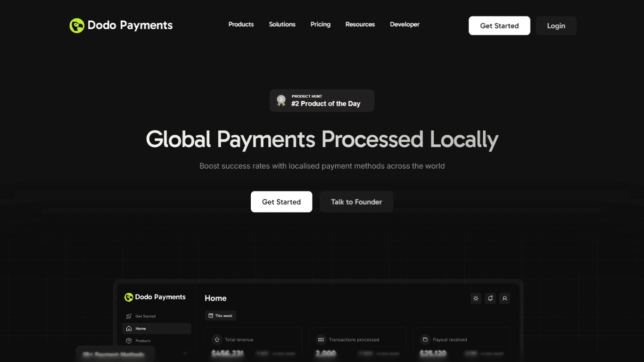Click the rocket icon beside Get Started
Viewport: 644px width, 362px height.
coord(129,316)
